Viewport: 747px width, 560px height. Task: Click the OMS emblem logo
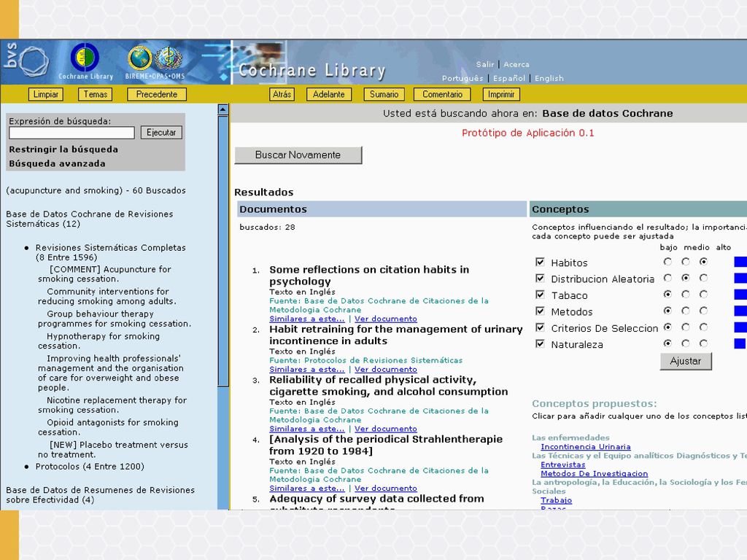pos(169,59)
